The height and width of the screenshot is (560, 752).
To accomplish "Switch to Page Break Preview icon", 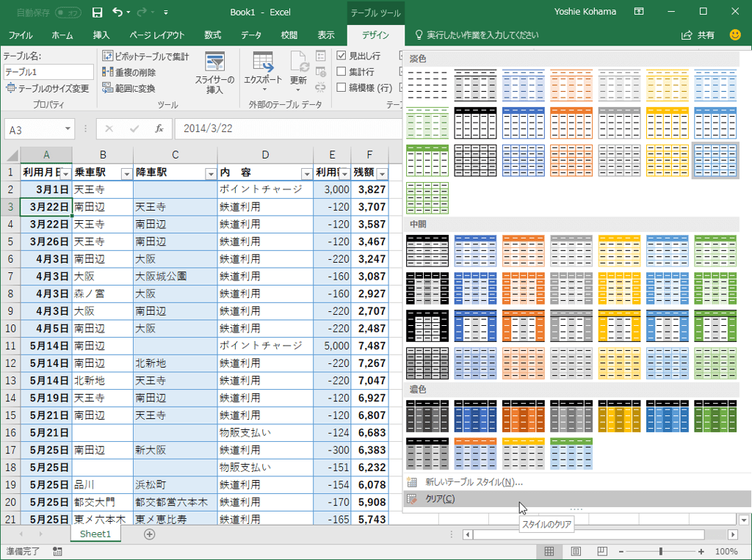I will (602, 551).
